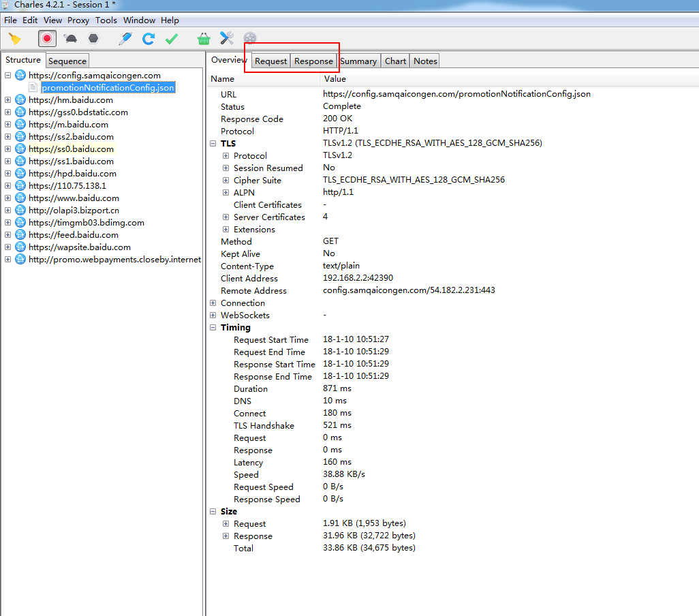This screenshot has width=699, height=616.
Task: Open the Help menu
Action: [x=170, y=20]
